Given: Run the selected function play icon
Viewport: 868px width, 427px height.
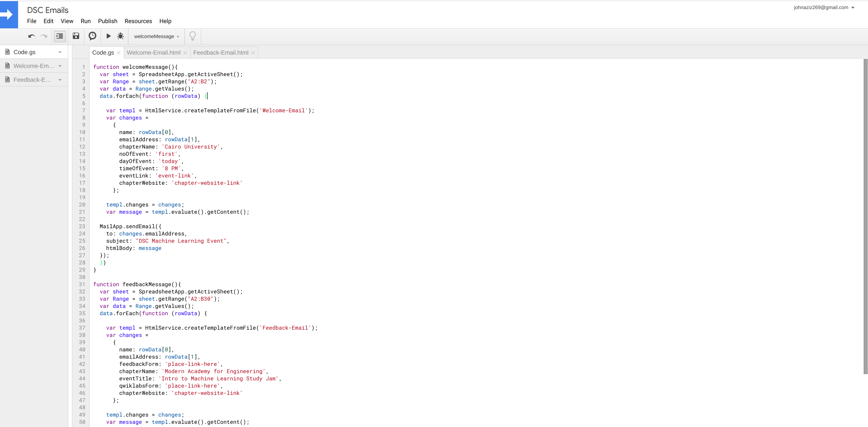Looking at the screenshot, I should coord(109,36).
